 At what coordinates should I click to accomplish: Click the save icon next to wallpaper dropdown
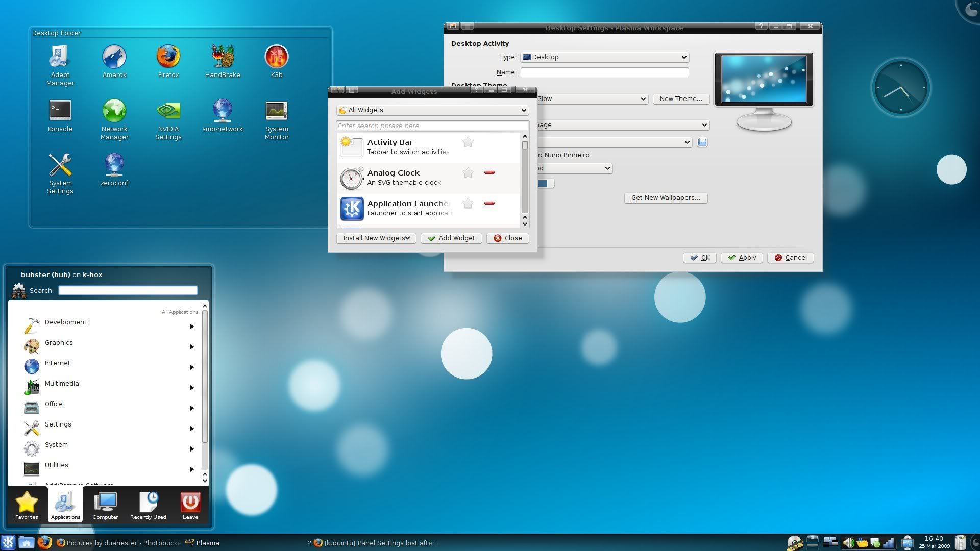point(702,142)
